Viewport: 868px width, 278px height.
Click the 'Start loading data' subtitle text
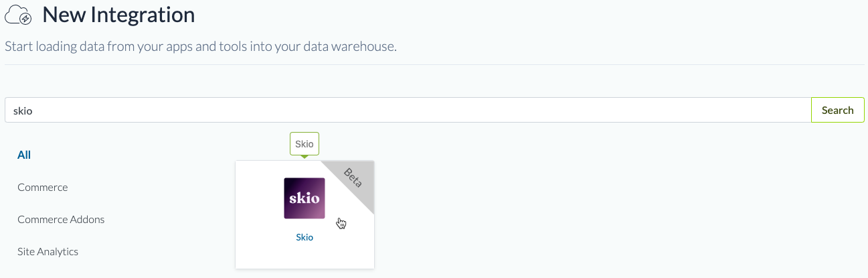(x=201, y=47)
